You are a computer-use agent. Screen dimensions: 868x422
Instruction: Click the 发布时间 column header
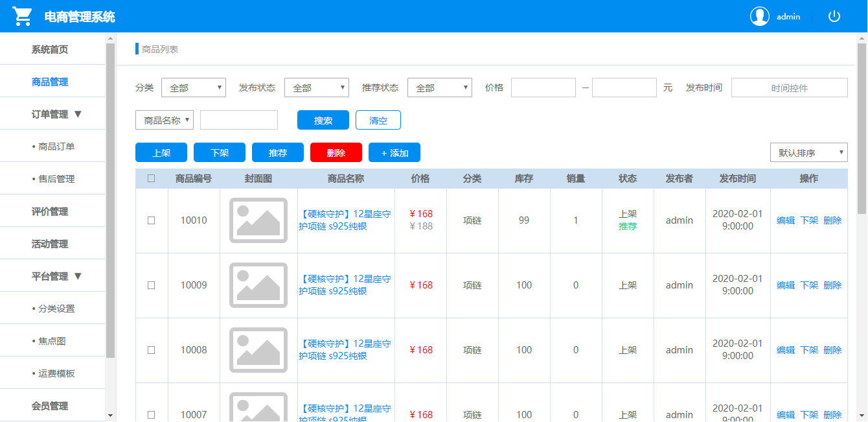tap(738, 178)
